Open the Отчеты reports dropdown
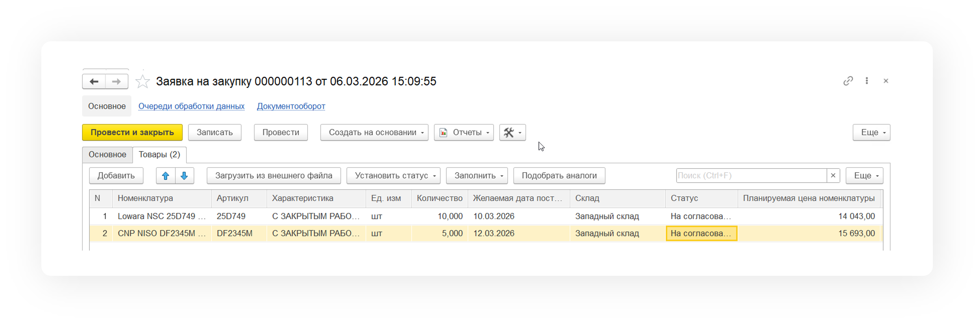The image size is (980, 323). [464, 133]
